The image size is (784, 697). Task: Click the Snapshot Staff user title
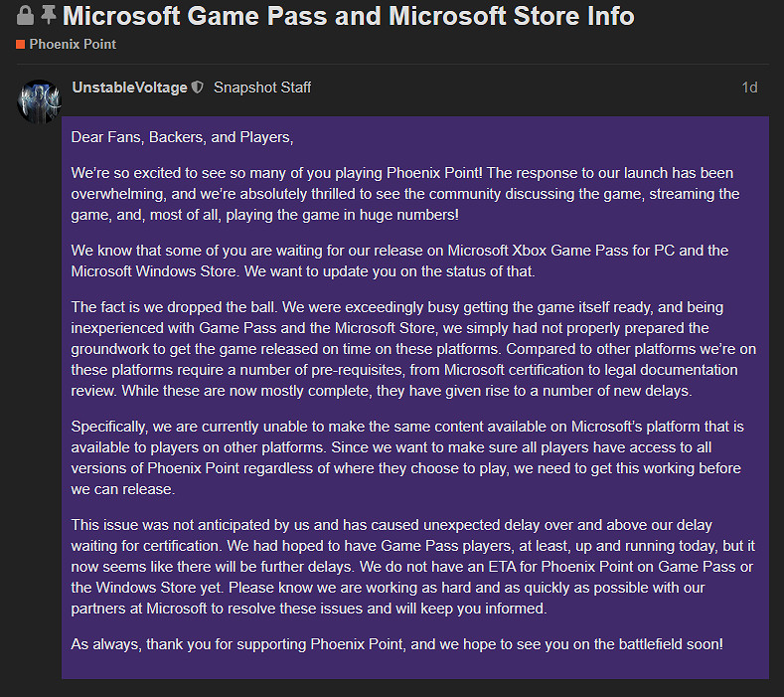coord(262,87)
